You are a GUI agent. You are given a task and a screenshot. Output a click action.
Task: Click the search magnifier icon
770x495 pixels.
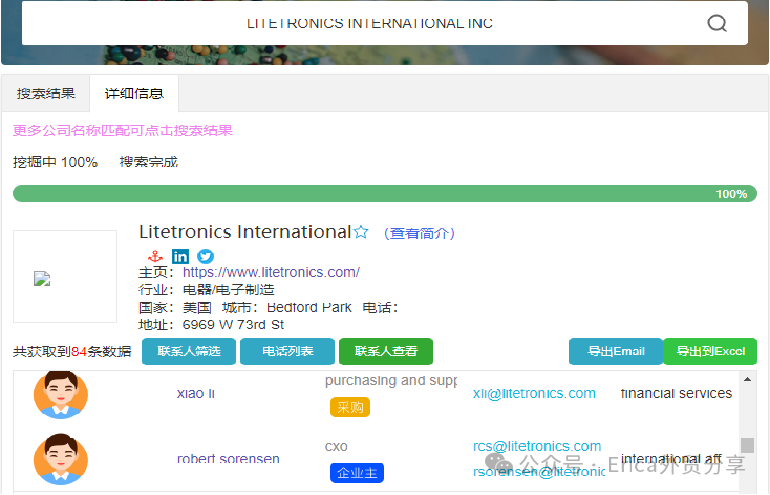[716, 23]
